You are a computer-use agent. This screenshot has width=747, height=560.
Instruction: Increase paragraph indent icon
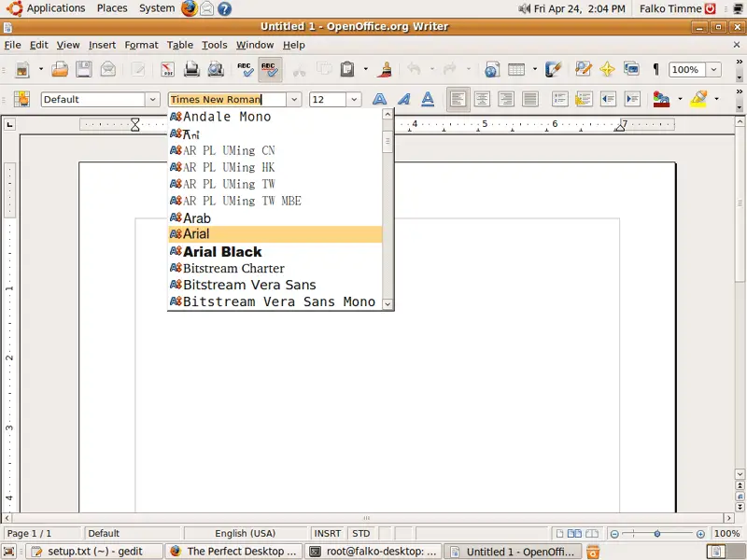pos(633,99)
